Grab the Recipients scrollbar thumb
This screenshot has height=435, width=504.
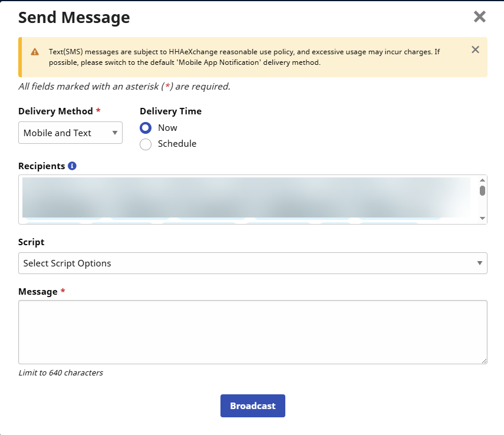482,190
